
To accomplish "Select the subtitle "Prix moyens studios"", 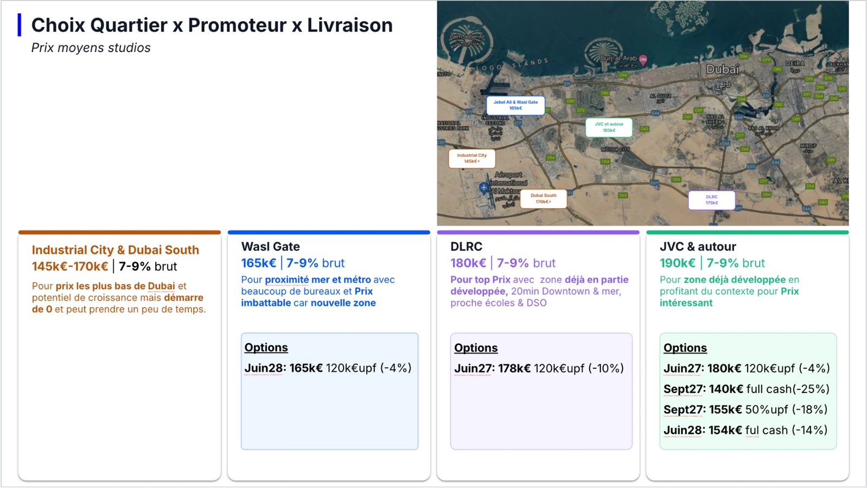I will (x=91, y=48).
